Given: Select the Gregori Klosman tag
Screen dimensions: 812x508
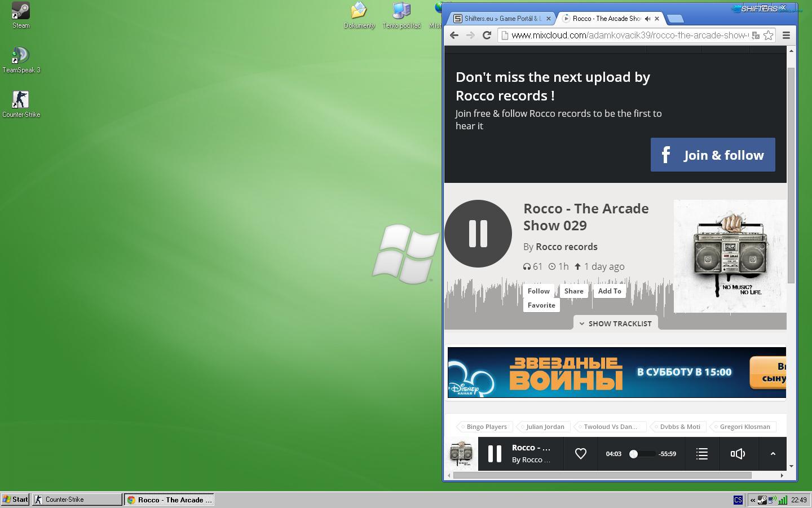Looking at the screenshot, I should click(x=743, y=427).
